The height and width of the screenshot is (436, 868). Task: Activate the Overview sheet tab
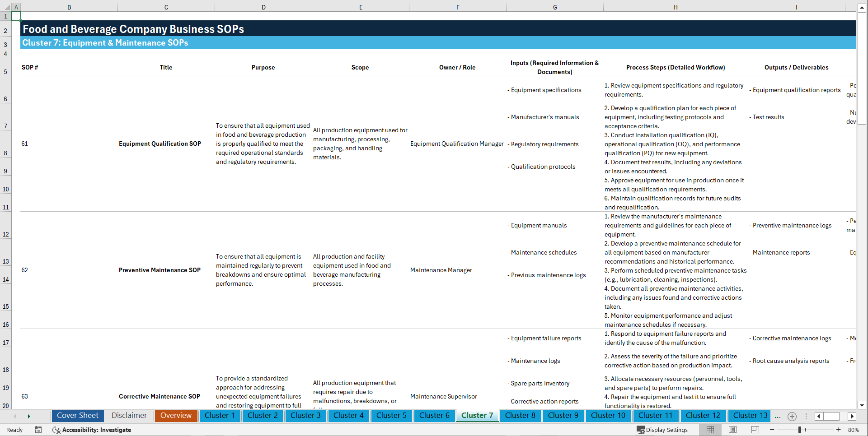176,416
